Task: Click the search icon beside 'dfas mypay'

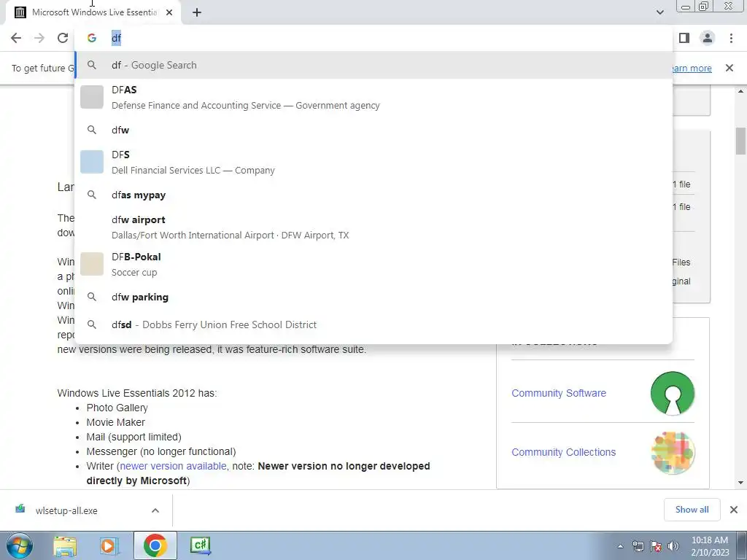Action: point(92,195)
